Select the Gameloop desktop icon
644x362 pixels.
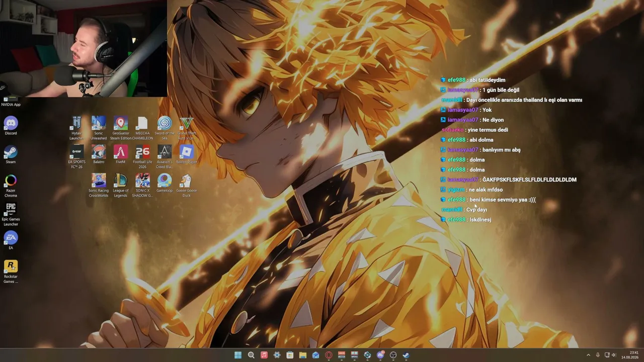[x=165, y=183]
